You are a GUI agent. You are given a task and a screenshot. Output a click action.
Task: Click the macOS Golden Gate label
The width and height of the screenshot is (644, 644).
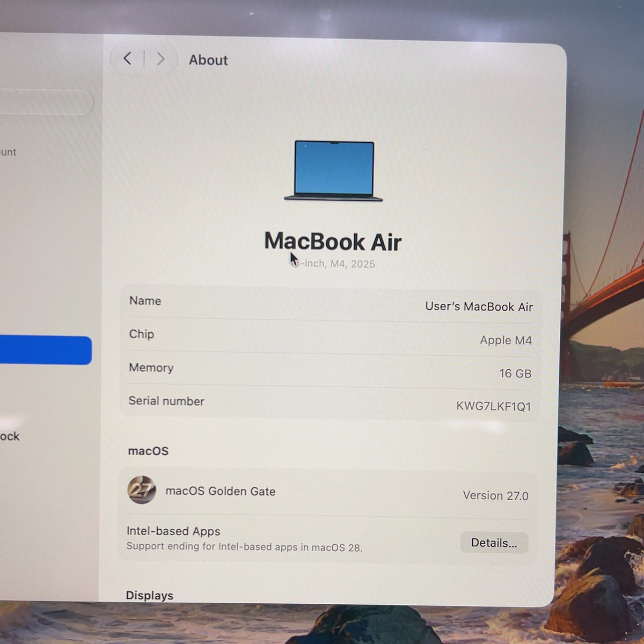pyautogui.click(x=221, y=491)
